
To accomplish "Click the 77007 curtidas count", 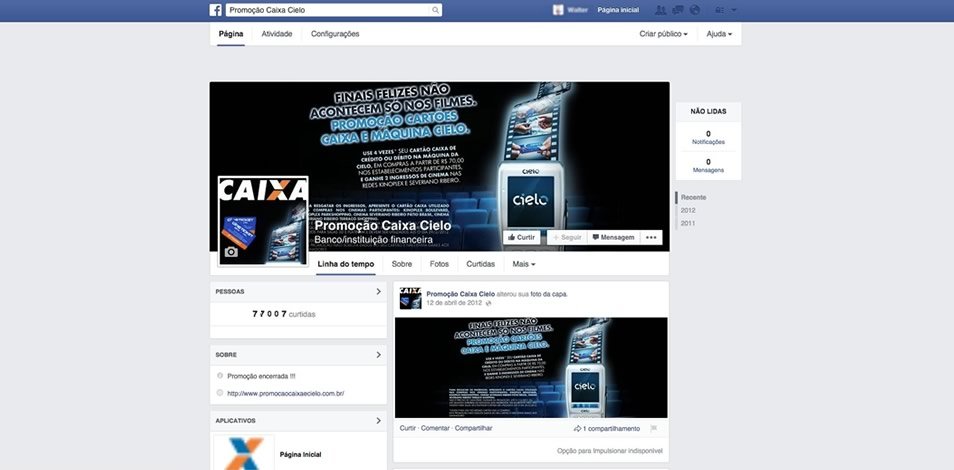I will [x=284, y=314].
